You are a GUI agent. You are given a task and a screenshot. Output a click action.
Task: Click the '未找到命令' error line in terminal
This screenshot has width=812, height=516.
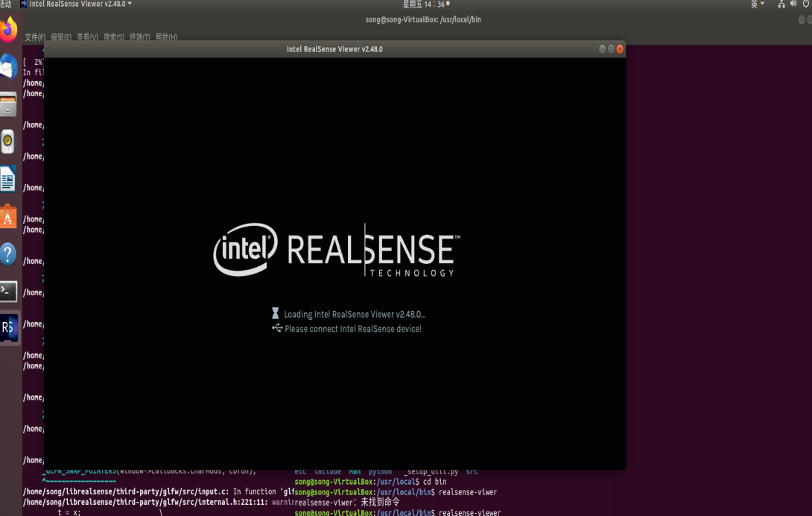point(347,502)
